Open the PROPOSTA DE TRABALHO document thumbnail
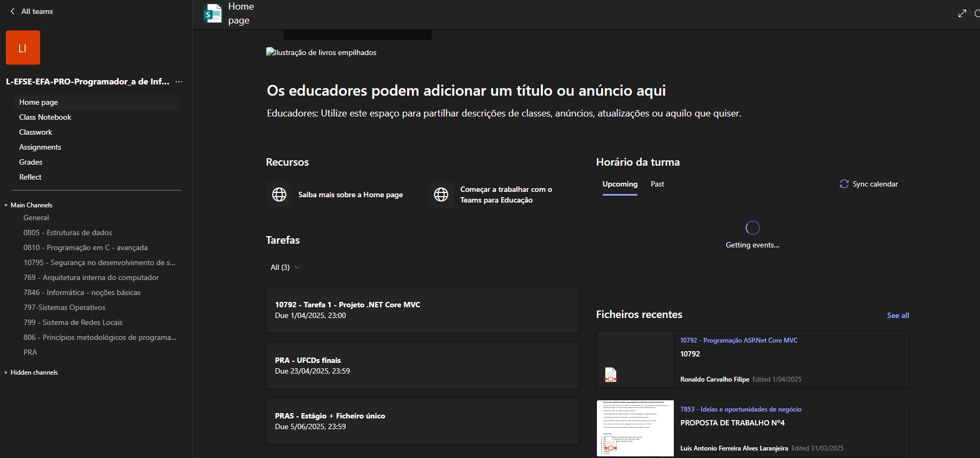 tap(635, 428)
